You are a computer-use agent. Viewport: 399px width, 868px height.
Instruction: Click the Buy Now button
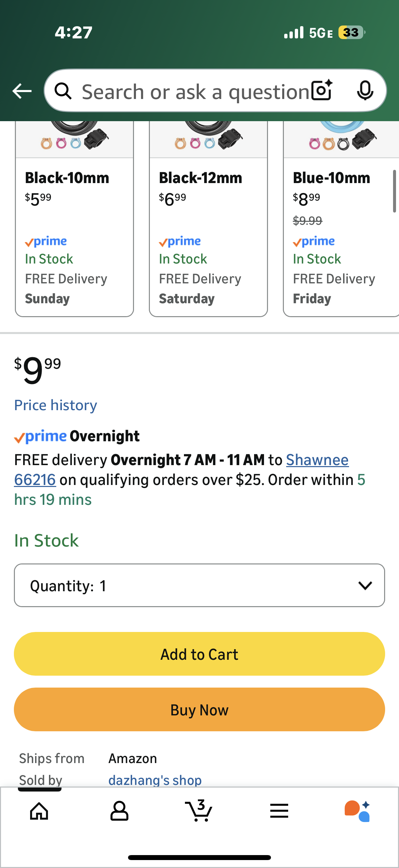(x=199, y=709)
